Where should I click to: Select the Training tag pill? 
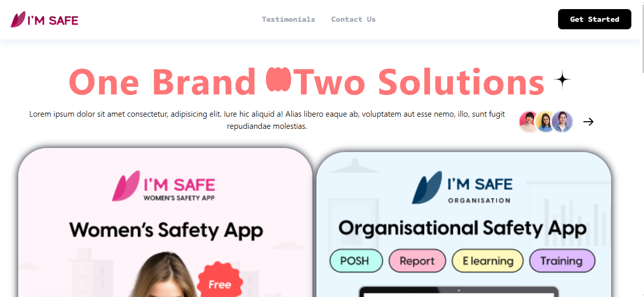(x=562, y=261)
